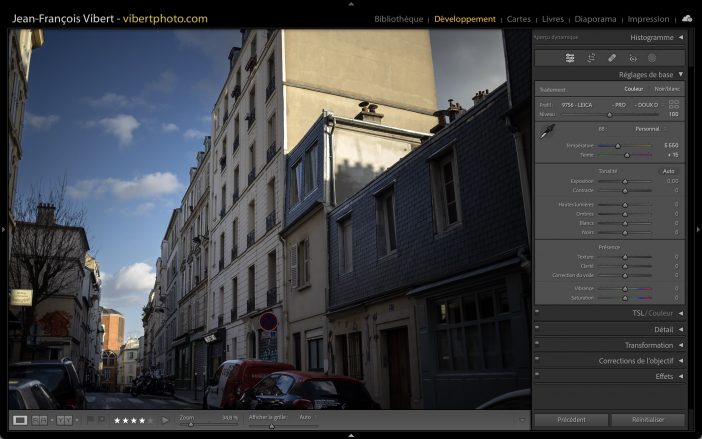Toggle the Détail panel on/off switch
Image resolution: width=702 pixels, height=439 pixels.
pos(538,329)
